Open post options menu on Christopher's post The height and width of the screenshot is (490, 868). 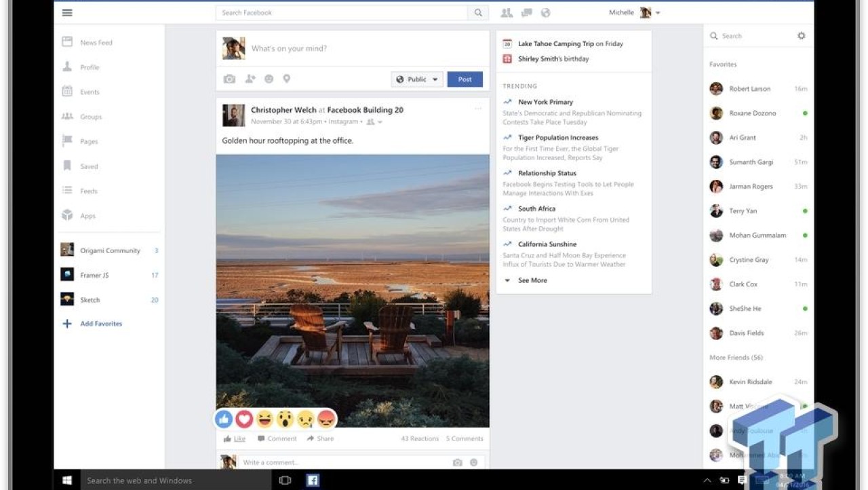(478, 109)
